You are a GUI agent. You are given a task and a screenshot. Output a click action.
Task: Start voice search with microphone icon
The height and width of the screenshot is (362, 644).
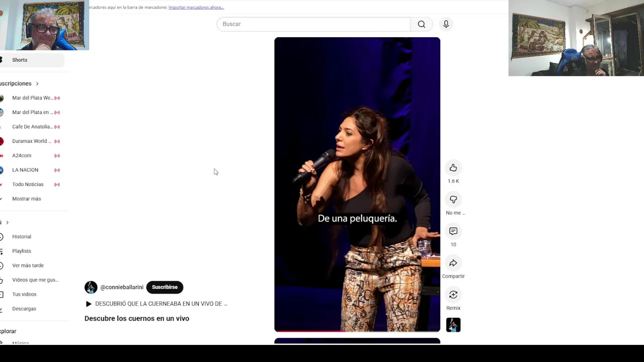point(446,24)
